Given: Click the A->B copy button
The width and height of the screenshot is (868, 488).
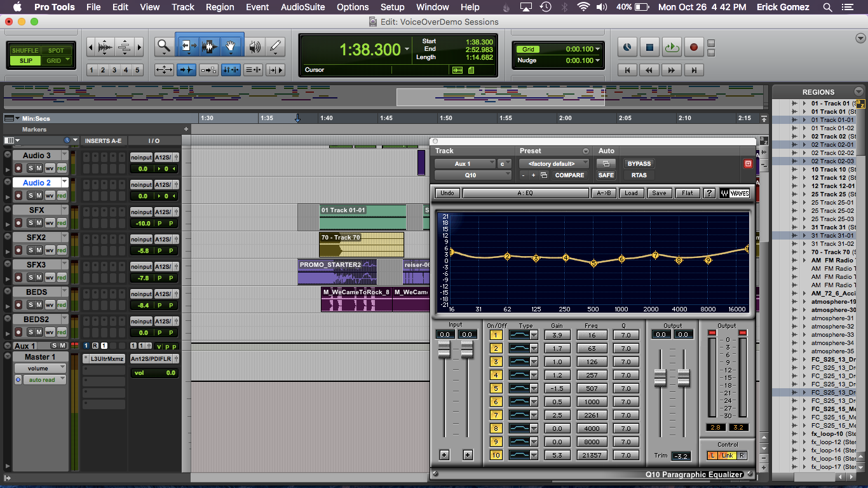Looking at the screenshot, I should coord(604,193).
